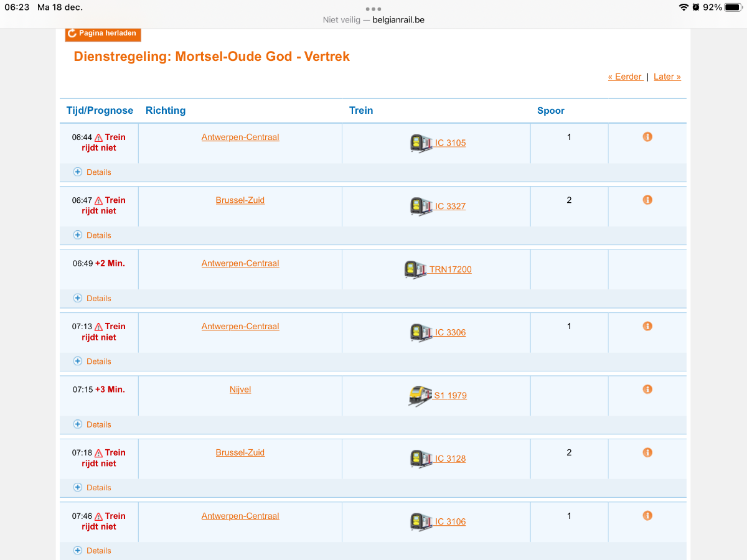Expand Details for the 06:44 Antwerpen-Centraal train
747x560 pixels.
tap(92, 172)
